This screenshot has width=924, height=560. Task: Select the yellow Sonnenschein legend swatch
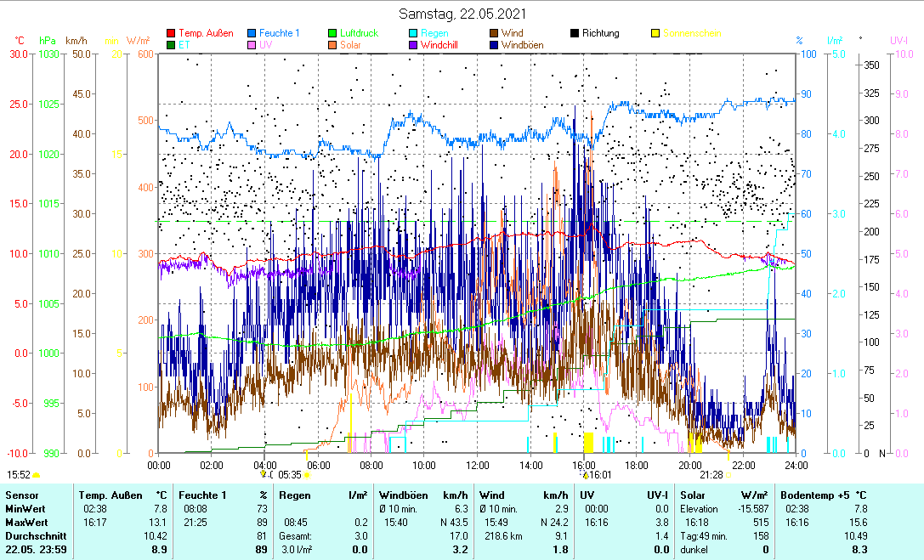tap(655, 33)
